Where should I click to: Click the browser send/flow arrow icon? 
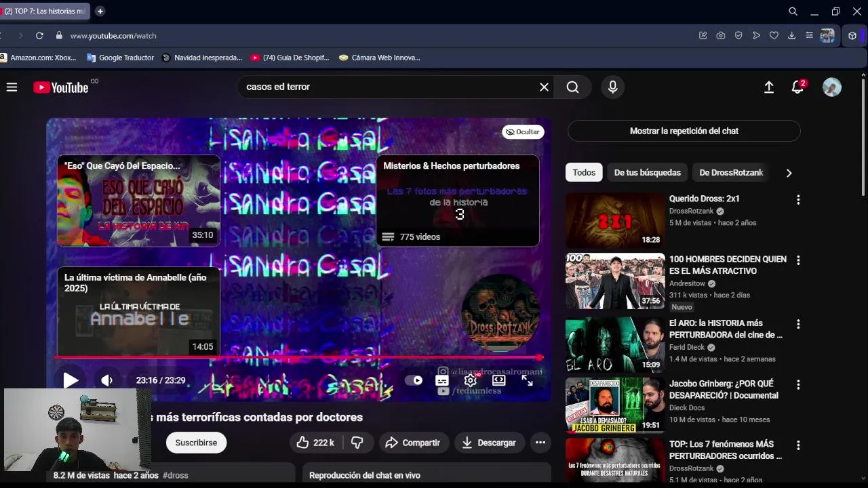tap(756, 36)
